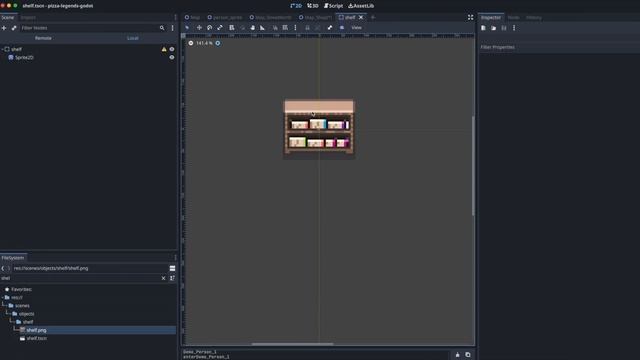Click the FileSystem path field
Image resolution: width=640 pixels, height=360 pixels.
(89, 268)
